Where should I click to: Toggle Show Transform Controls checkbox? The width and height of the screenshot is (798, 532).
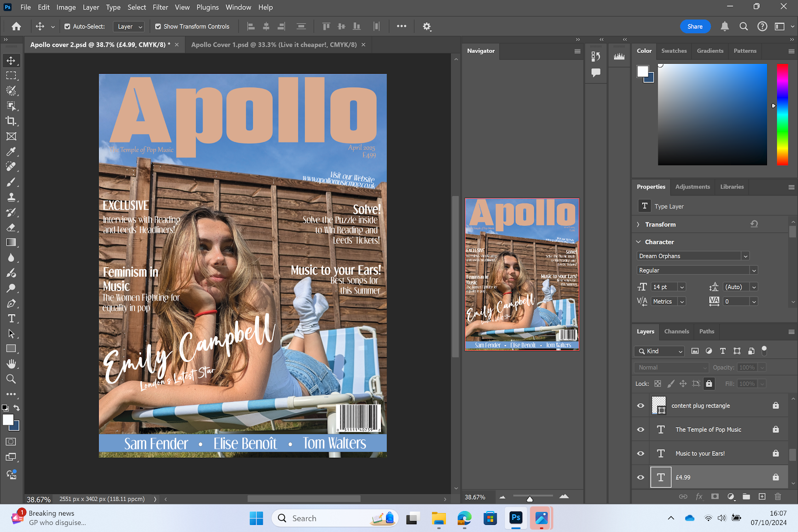[x=158, y=26]
